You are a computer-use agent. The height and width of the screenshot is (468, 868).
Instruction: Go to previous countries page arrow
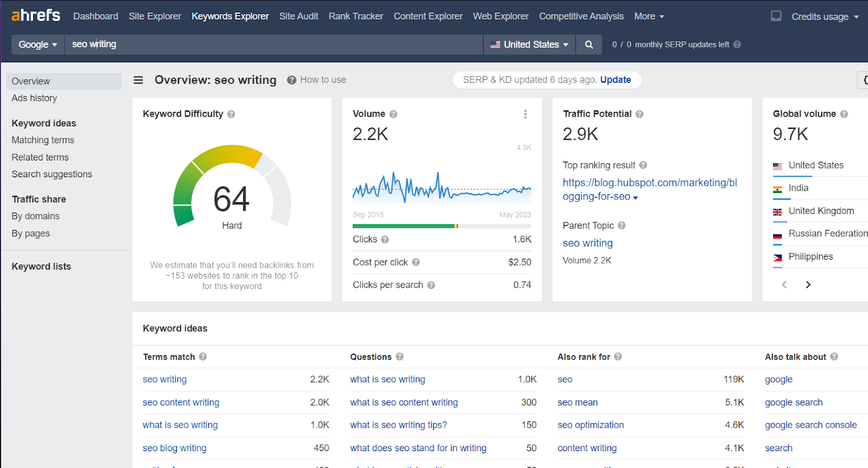784,285
